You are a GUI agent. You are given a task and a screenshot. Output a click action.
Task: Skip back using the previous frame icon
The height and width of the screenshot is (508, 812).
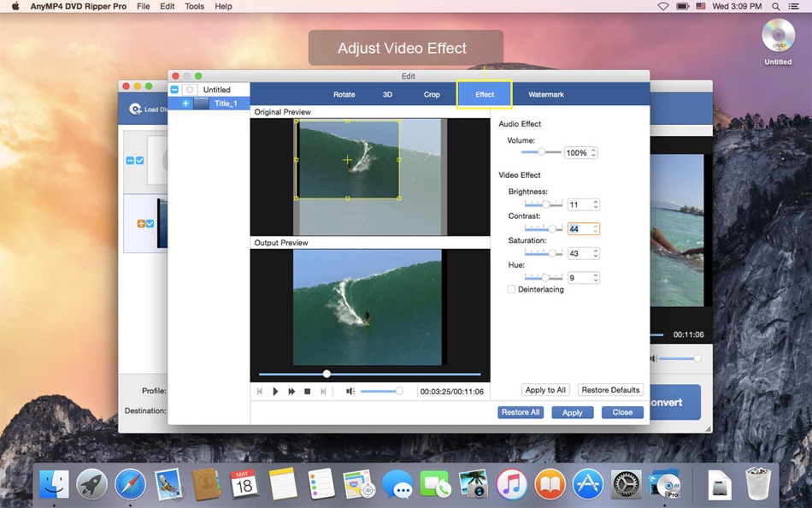(x=260, y=391)
